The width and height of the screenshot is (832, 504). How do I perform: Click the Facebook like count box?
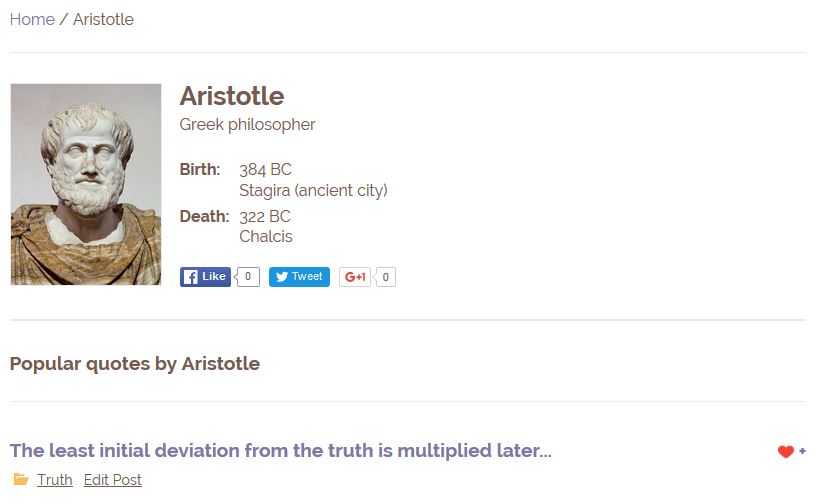(248, 277)
